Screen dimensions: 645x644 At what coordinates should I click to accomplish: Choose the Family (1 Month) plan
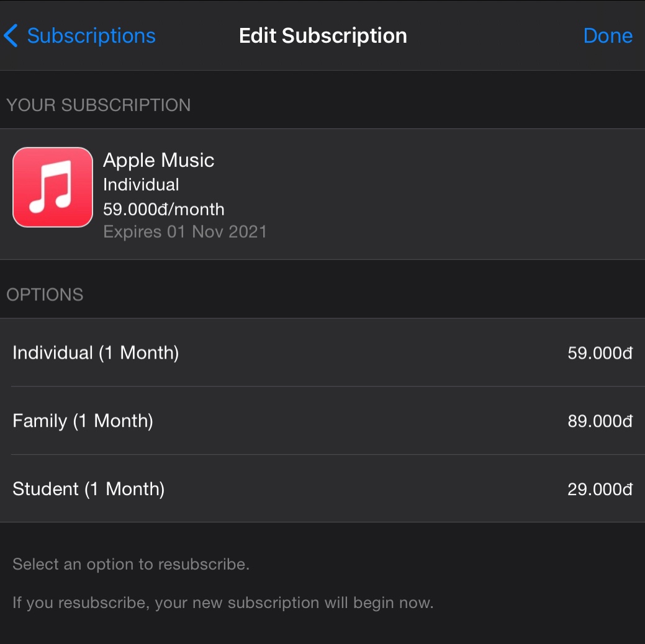point(323,421)
